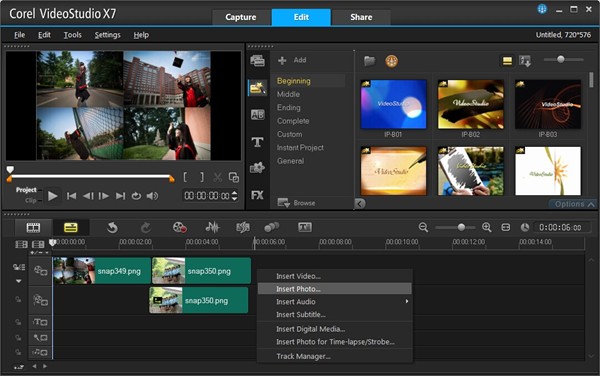Viewport: 600px width, 376px height.
Task: Toggle repeat playback
Action: pyautogui.click(x=136, y=196)
